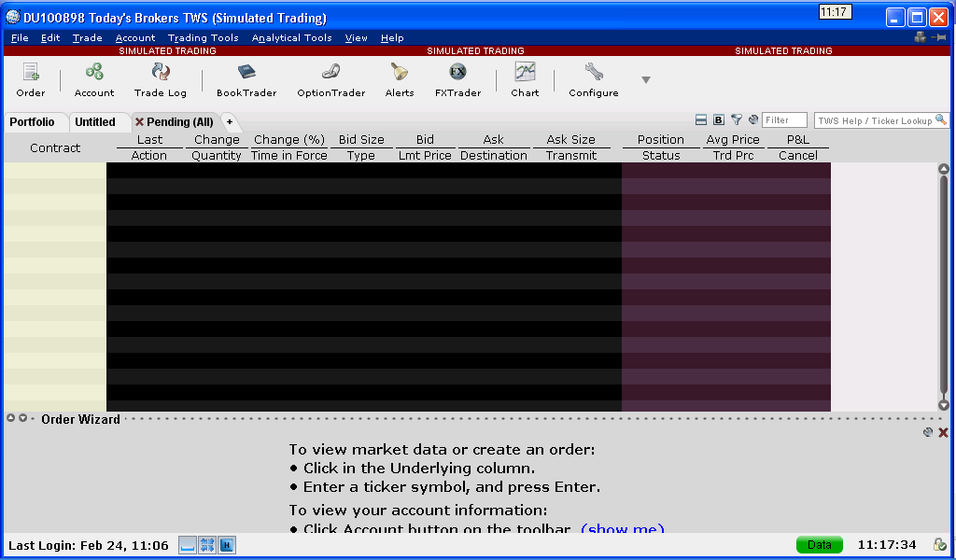Click the Lmt Price header
The width and height of the screenshot is (956, 560).
tap(425, 155)
